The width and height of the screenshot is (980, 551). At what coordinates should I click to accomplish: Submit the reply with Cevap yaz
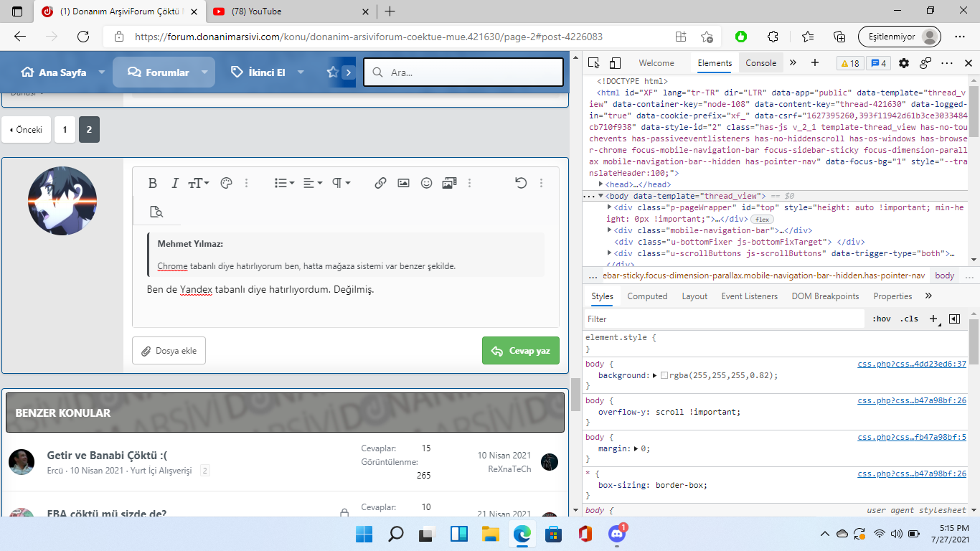(520, 351)
